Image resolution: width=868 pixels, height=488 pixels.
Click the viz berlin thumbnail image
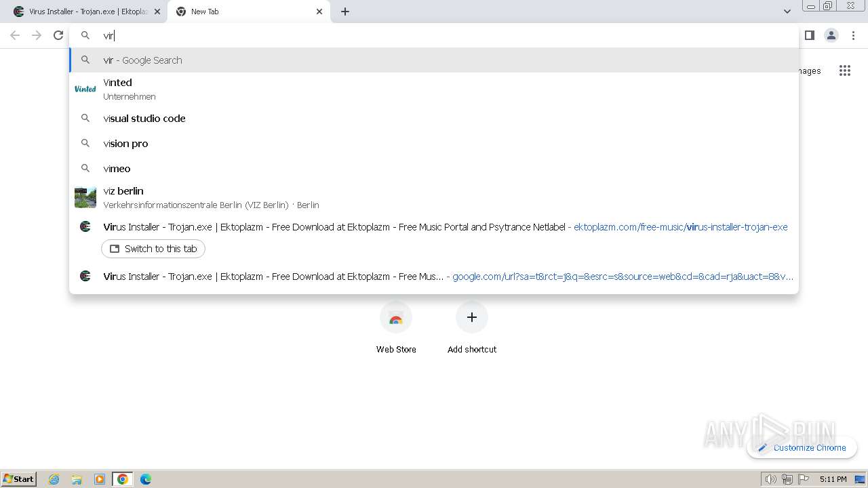click(x=85, y=197)
